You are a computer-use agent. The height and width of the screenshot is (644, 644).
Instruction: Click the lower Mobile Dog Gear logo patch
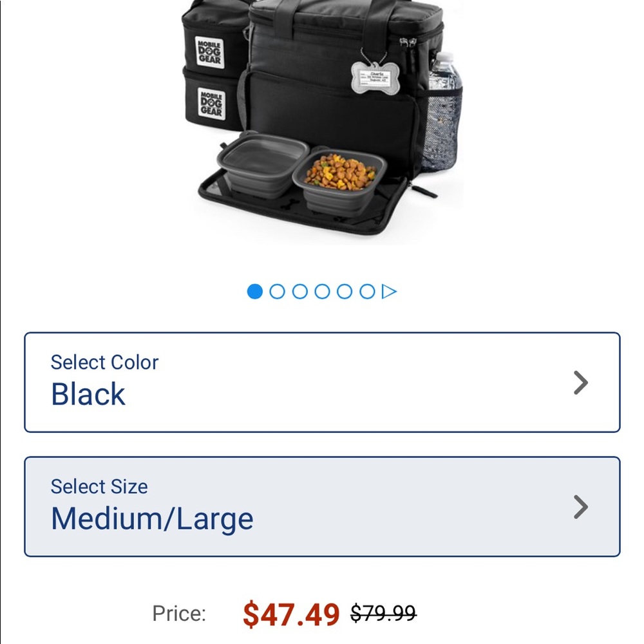coord(211,104)
